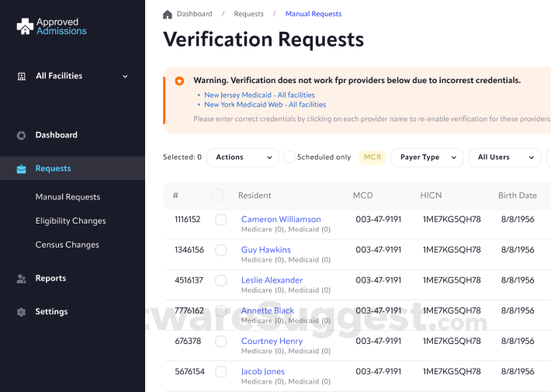Check the select-all checkbox in table header
This screenshot has height=392, width=551.
pos(217,195)
